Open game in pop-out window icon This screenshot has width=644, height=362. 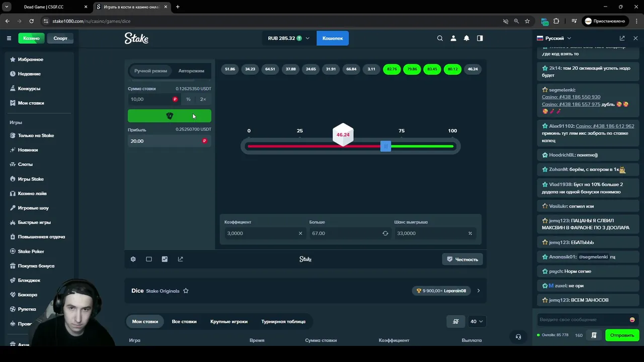click(180, 259)
